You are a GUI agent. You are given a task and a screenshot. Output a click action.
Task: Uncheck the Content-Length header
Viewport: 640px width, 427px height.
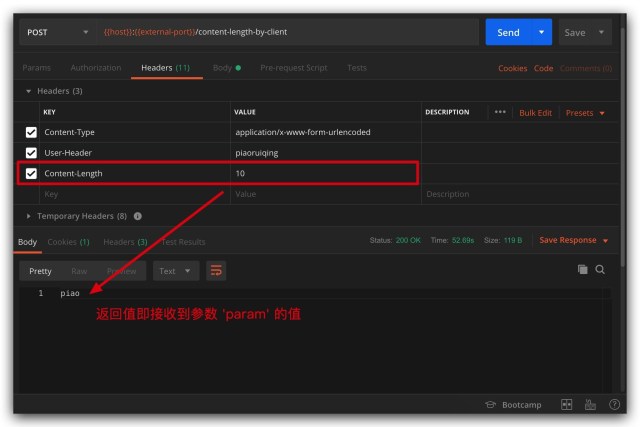[x=31, y=173]
